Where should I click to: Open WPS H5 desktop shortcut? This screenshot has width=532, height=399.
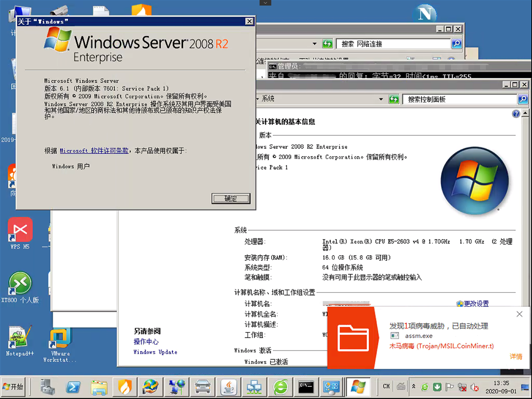(20, 233)
